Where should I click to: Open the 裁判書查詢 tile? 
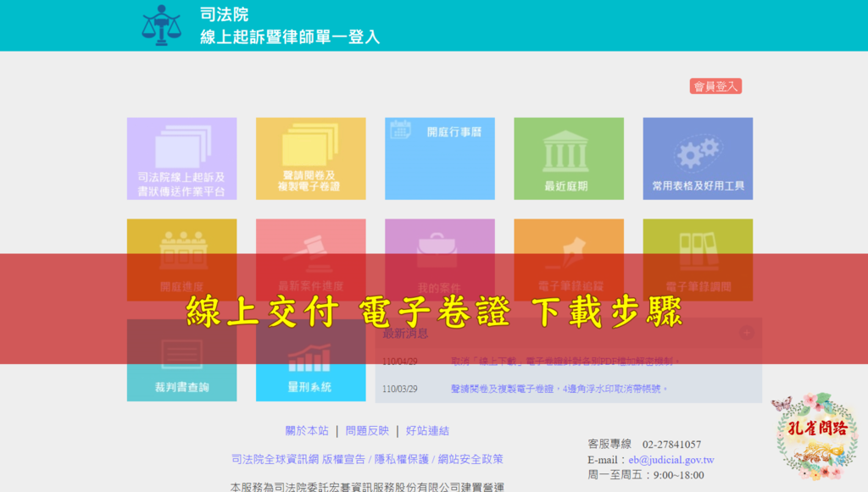pos(181,360)
